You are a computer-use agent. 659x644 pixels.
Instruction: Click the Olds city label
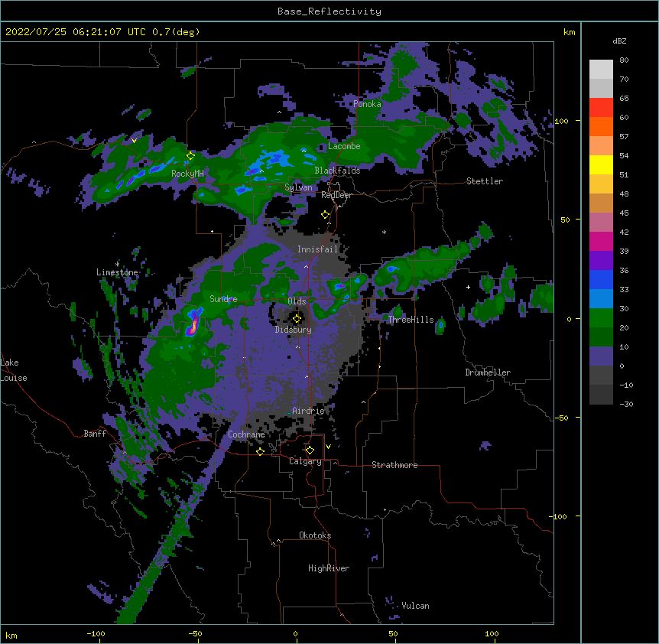coord(297,301)
